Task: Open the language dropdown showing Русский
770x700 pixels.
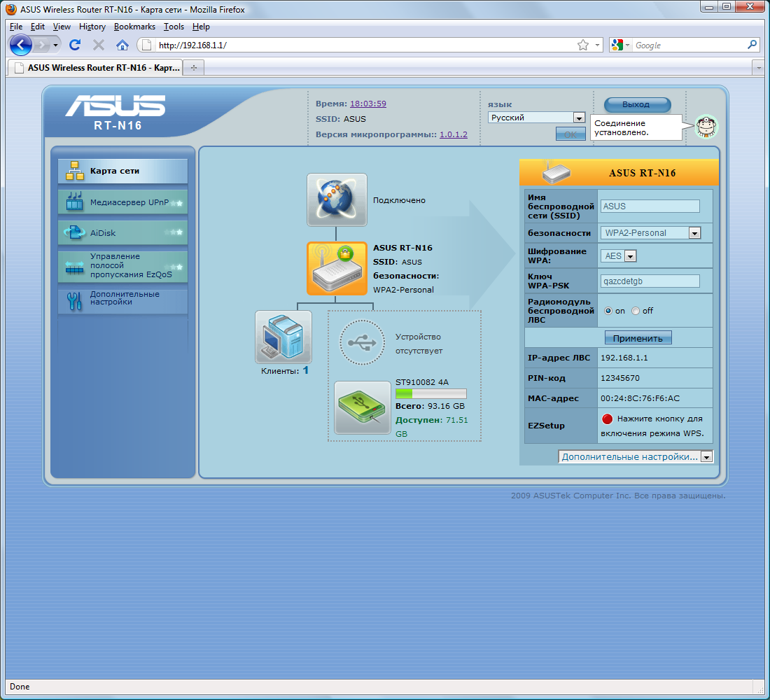Action: 536,118
